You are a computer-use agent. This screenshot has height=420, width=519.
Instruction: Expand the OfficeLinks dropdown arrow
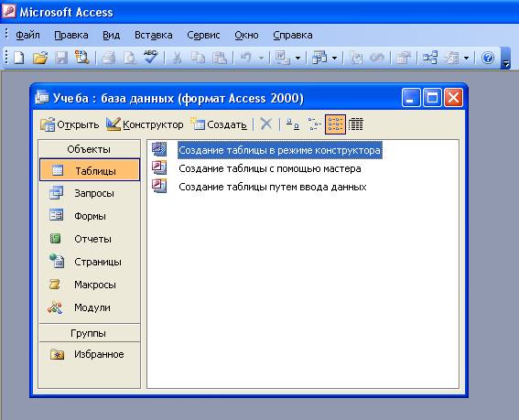(x=297, y=59)
